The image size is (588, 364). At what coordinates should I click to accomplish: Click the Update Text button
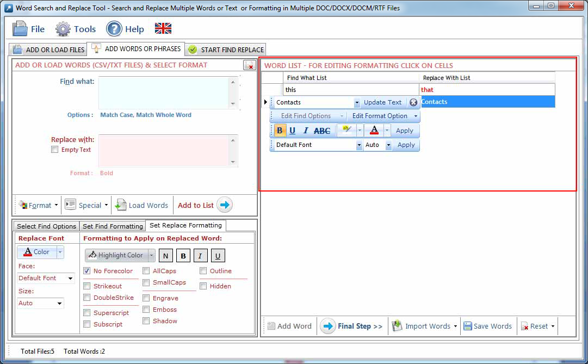382,102
